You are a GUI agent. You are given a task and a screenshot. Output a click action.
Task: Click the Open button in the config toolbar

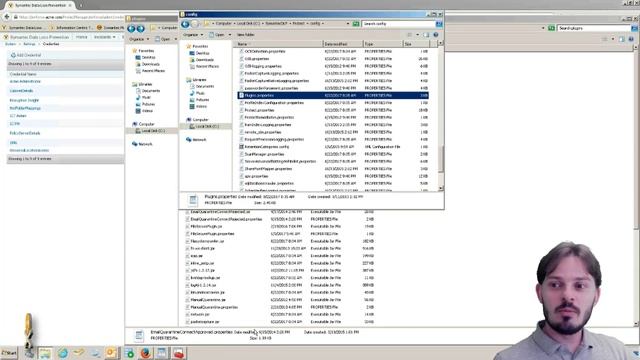tap(217, 35)
